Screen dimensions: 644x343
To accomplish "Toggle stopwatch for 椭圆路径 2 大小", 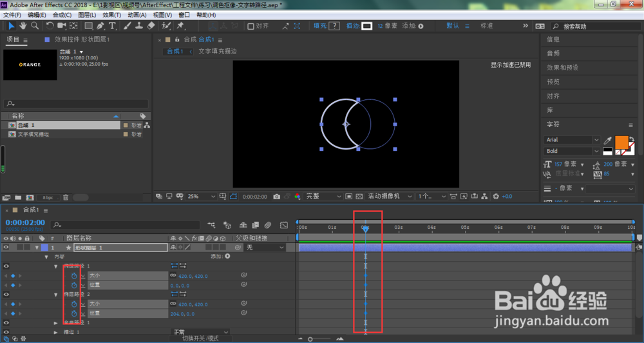I will pos(74,304).
